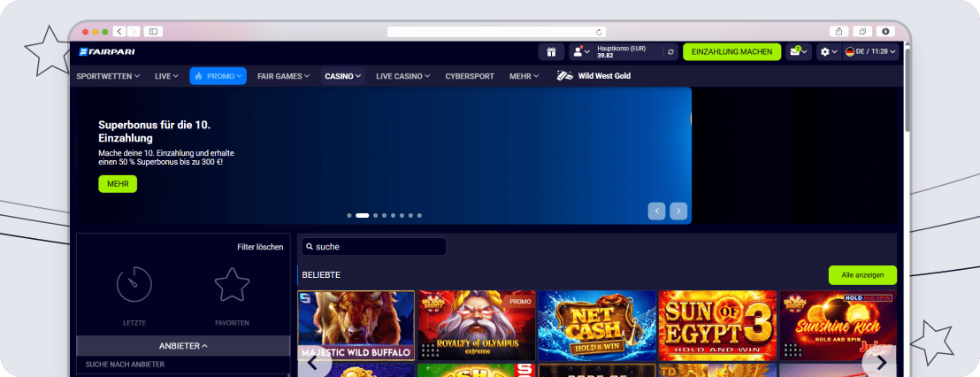Open the settings gear menu

829,52
